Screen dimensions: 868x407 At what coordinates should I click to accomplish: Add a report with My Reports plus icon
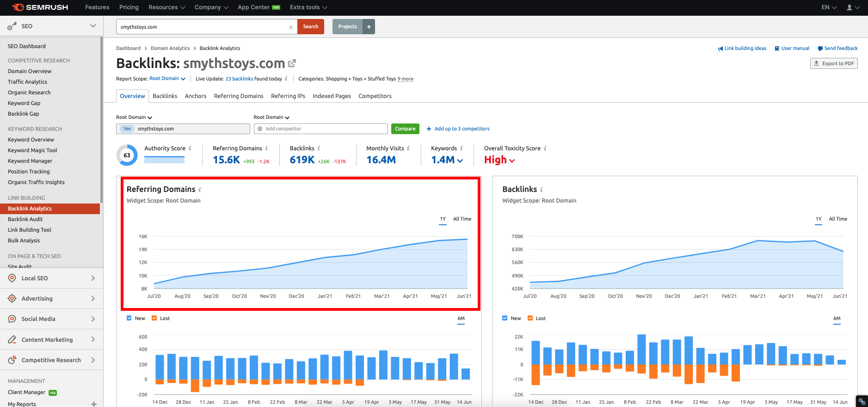(94, 404)
